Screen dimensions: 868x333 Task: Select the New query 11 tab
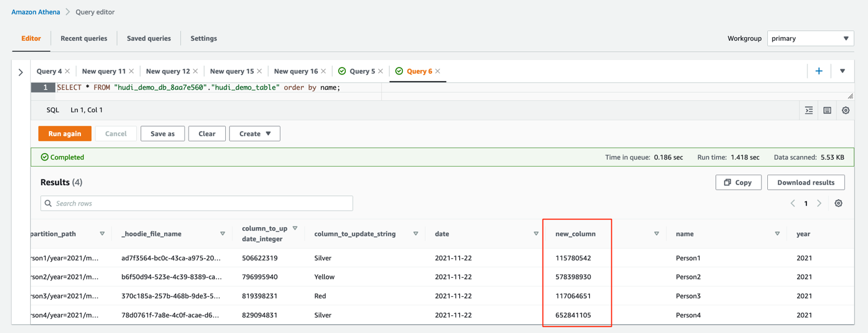click(x=104, y=71)
